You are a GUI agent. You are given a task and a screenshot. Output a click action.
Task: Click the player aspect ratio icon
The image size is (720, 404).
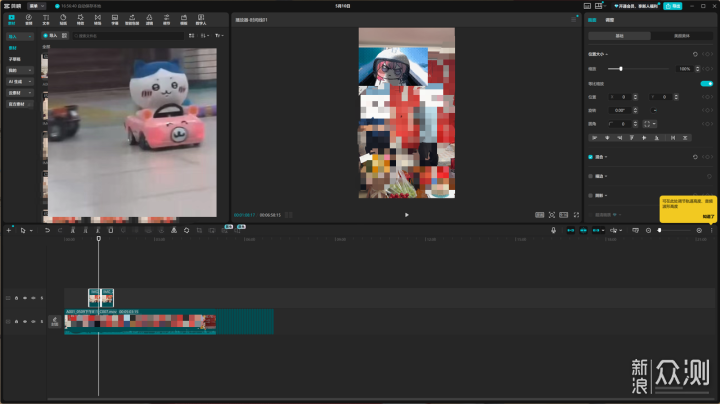[563, 215]
